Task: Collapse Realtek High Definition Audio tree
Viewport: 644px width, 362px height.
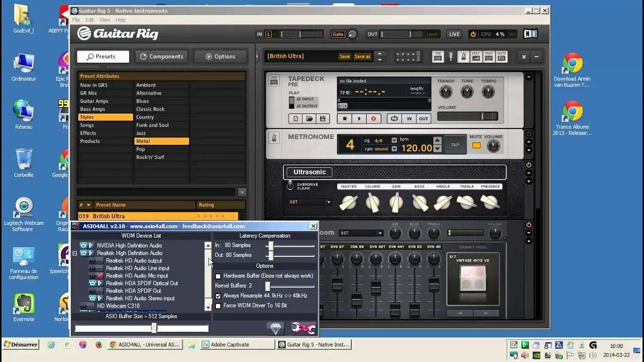Action: [x=75, y=253]
